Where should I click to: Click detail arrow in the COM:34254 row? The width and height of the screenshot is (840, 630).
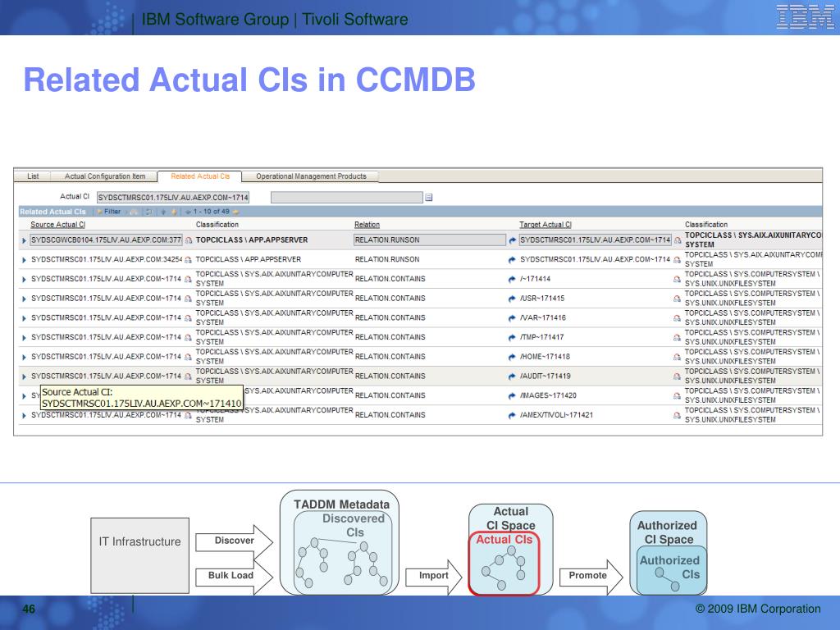[512, 260]
